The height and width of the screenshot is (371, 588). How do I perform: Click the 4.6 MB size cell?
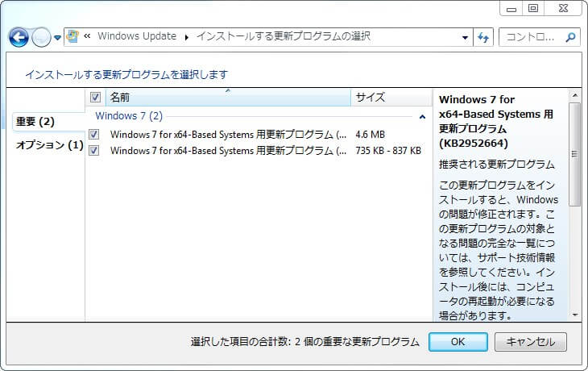point(371,135)
